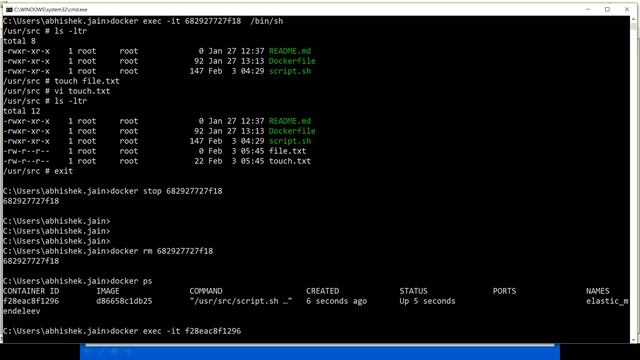The width and height of the screenshot is (640, 360).
Task: Click the 'docker ps' command text
Action: click(x=131, y=281)
